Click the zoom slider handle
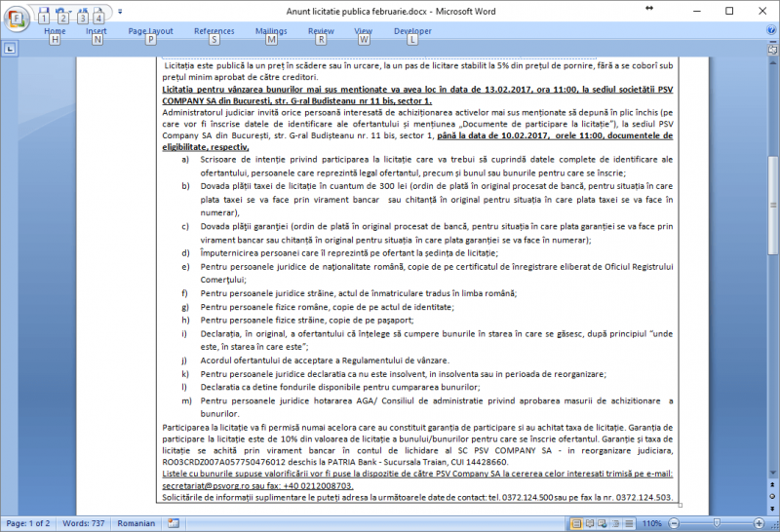 click(717, 523)
